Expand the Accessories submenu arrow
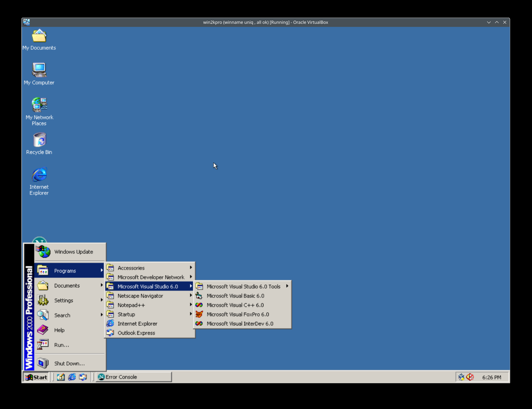 (191, 267)
